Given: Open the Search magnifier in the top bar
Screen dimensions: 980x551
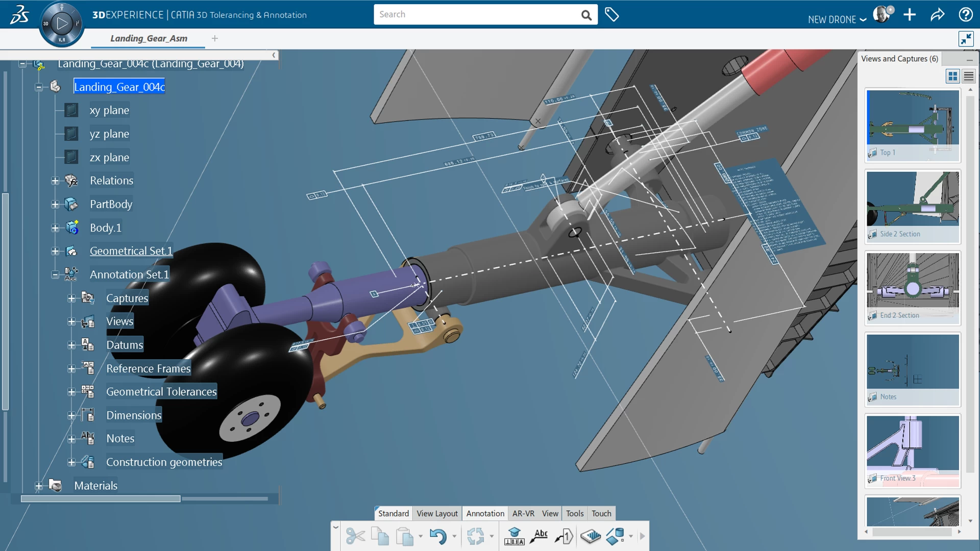Looking at the screenshot, I should click(585, 14).
